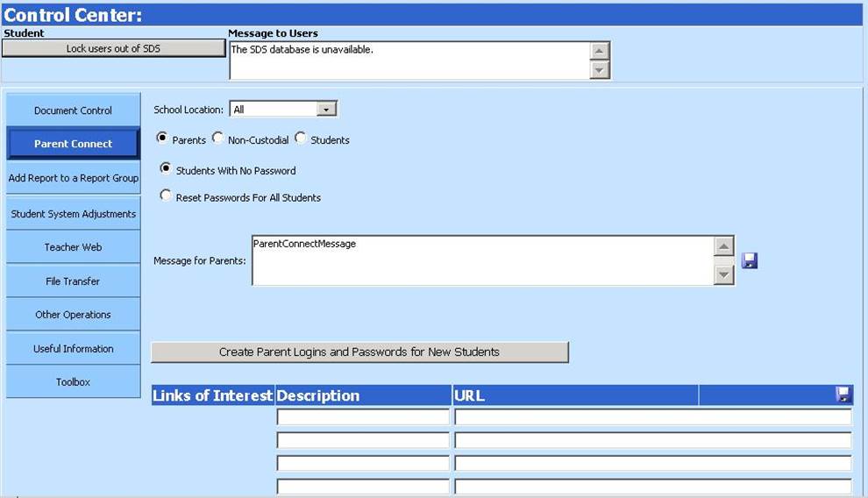868x498 pixels.
Task: Select the Parents radio button
Action: click(162, 139)
